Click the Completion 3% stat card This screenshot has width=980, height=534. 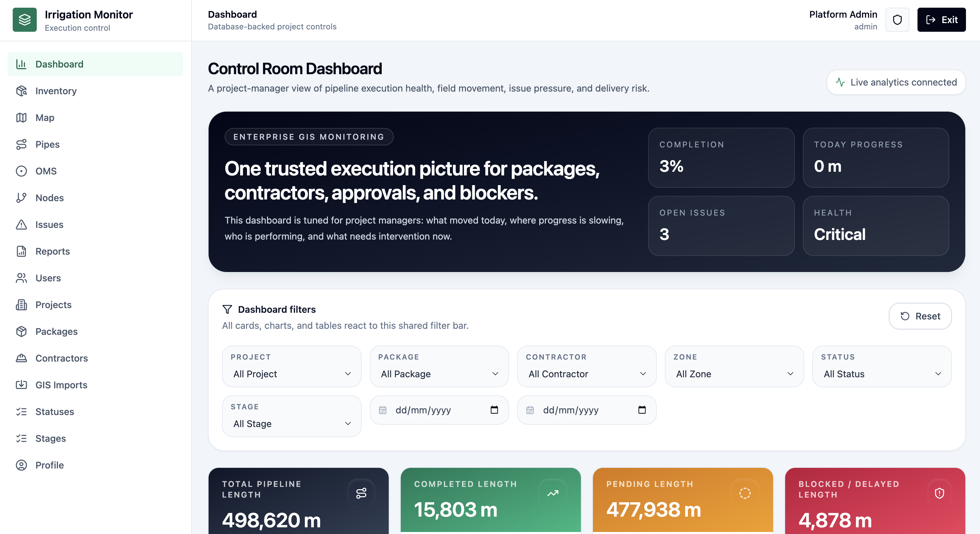coord(721,157)
